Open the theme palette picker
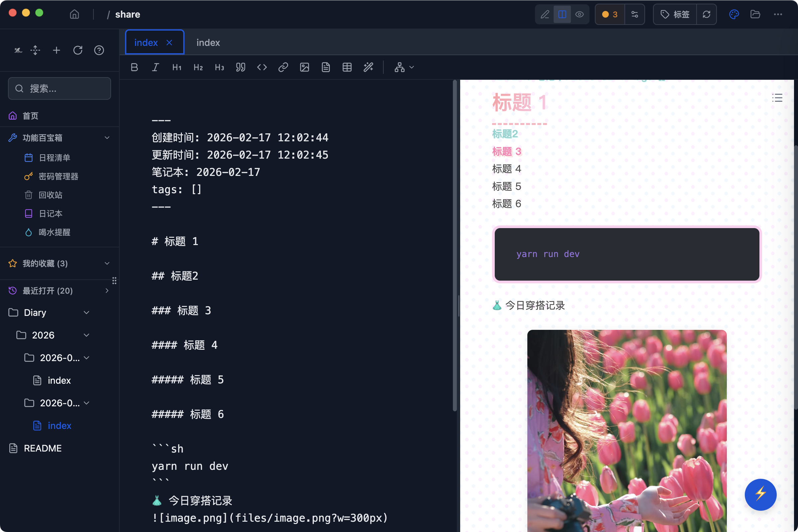This screenshot has width=798, height=532. pos(734,14)
